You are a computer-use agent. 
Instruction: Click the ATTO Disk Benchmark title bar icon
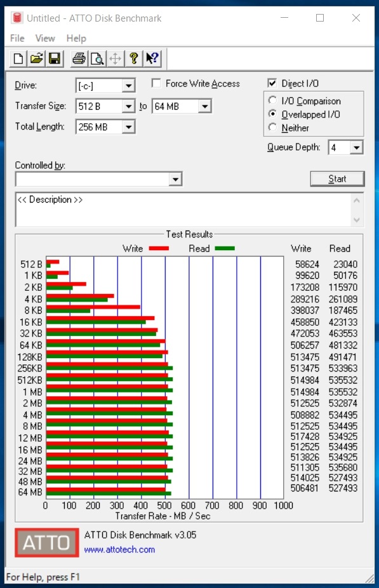pyautogui.click(x=17, y=18)
